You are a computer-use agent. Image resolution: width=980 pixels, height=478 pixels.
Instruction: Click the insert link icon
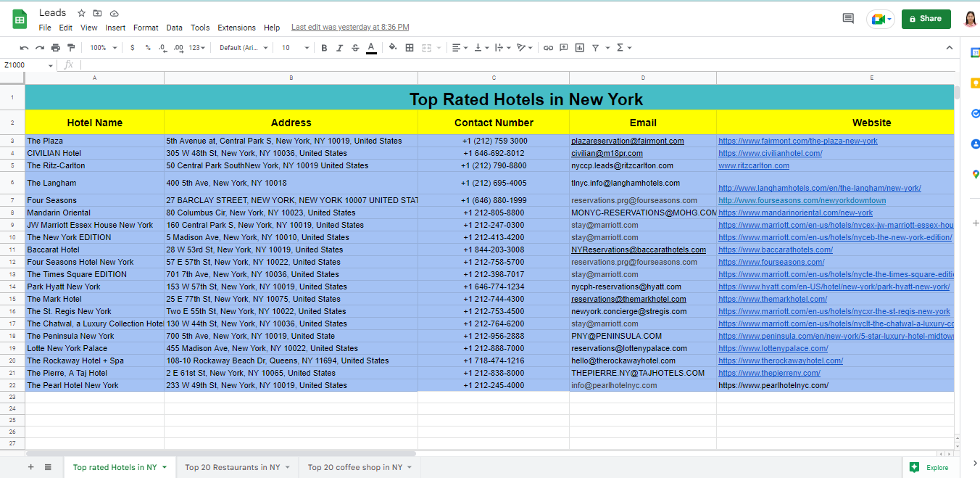(x=549, y=48)
